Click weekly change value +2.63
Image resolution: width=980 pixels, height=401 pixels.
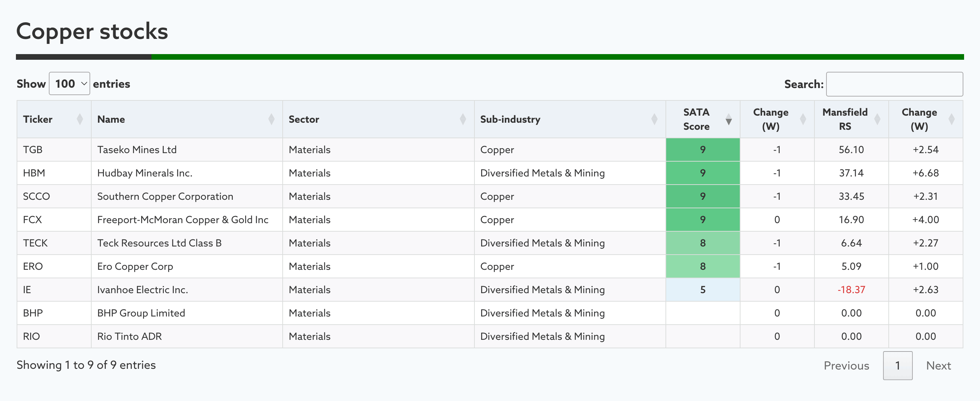click(x=926, y=290)
